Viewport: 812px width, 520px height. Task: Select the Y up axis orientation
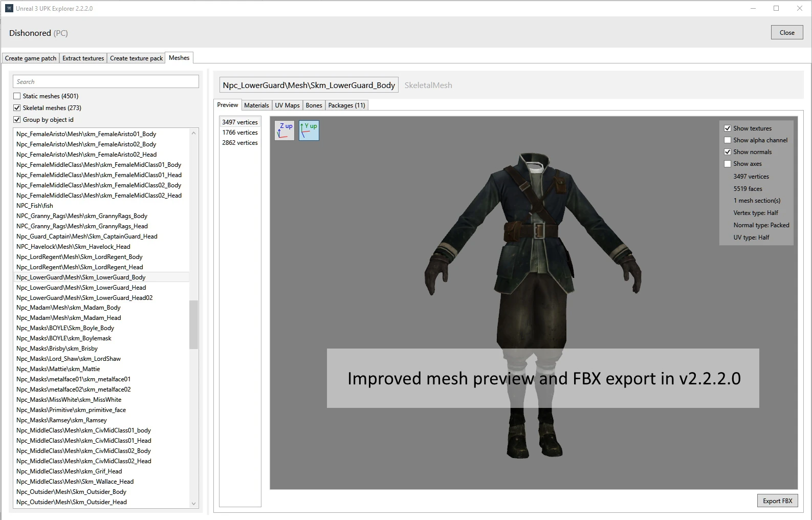point(309,131)
